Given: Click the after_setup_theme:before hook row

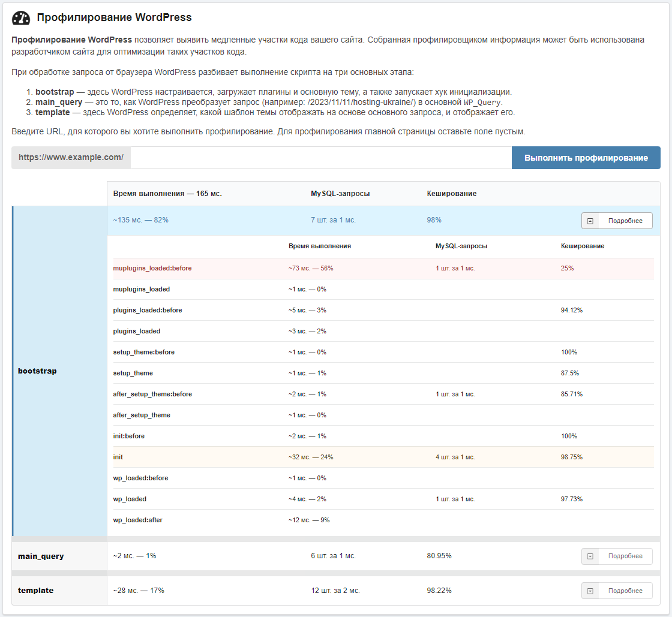Looking at the screenshot, I should click(152, 394).
